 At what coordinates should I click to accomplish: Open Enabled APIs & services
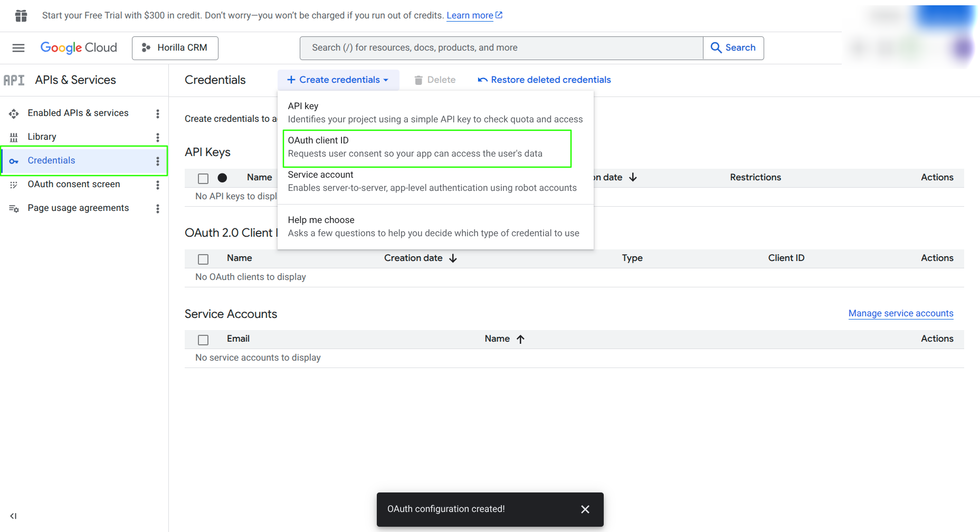pos(78,113)
